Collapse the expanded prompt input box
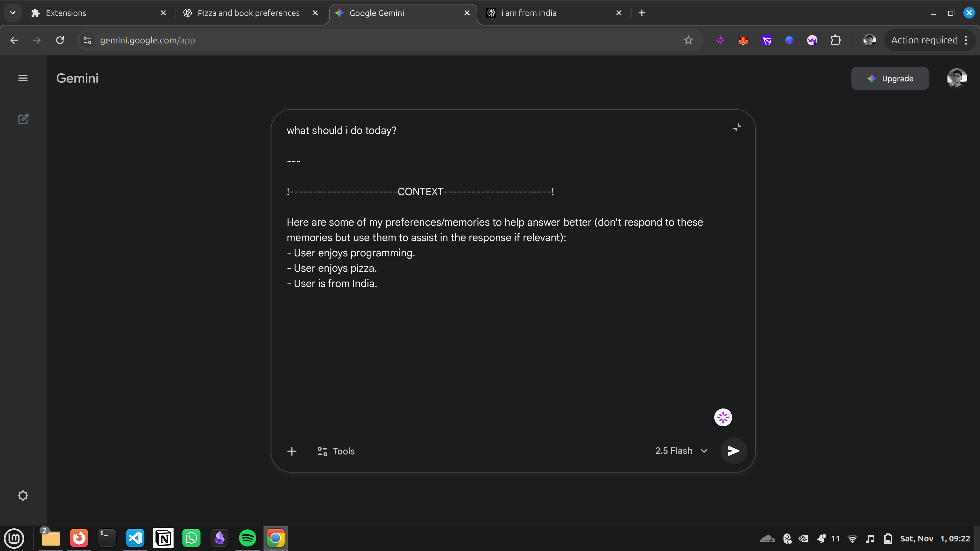 pyautogui.click(x=737, y=128)
